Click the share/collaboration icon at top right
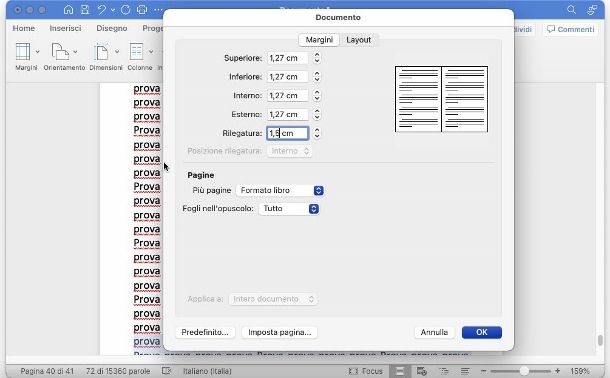The height and width of the screenshot is (378, 610). pos(592,10)
